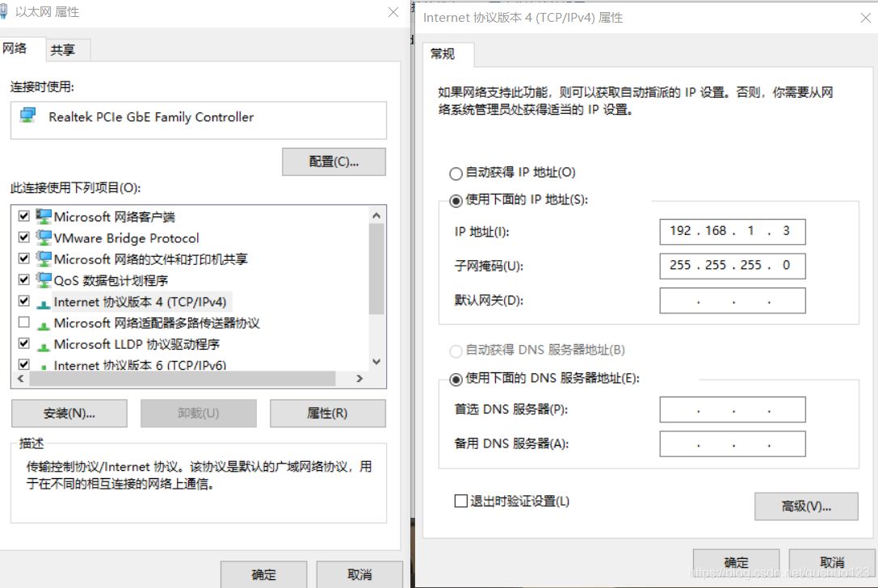878x588 pixels.
Task: Click 取消 in 以太网 属性 window
Action: pyautogui.click(x=359, y=574)
